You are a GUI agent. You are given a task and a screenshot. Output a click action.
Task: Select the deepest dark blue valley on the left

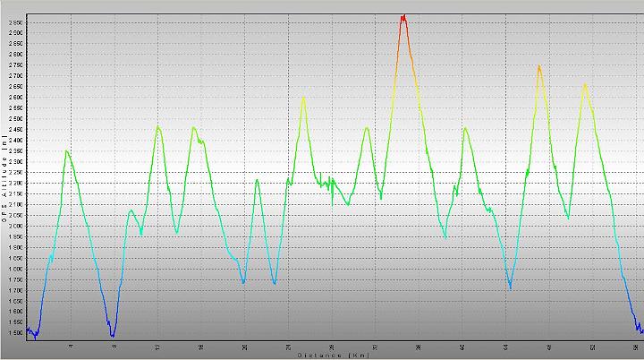[x=113, y=335]
